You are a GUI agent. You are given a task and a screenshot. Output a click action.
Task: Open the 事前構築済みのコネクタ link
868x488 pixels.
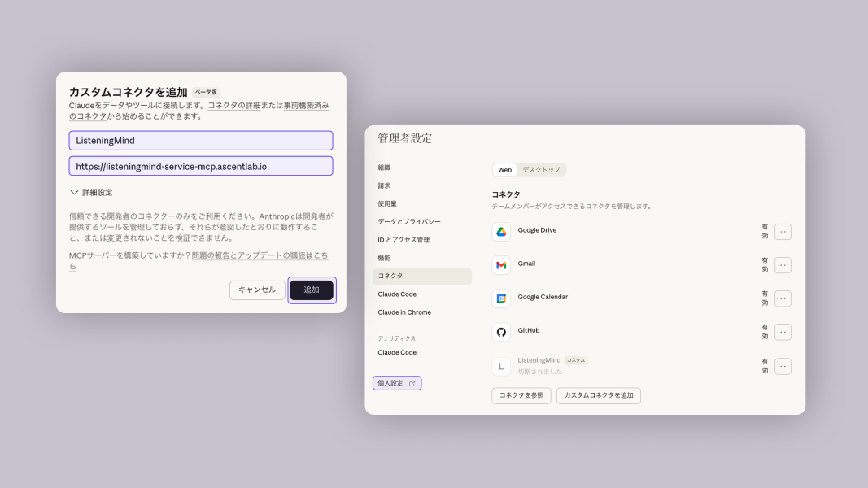[306, 105]
